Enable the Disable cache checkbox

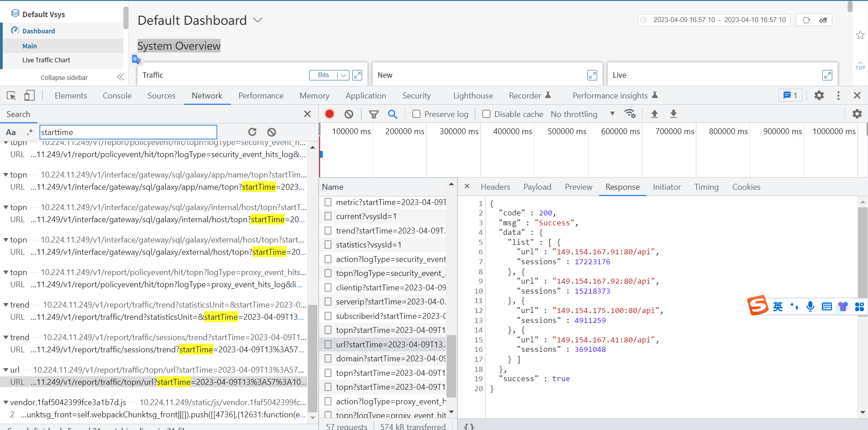(x=486, y=114)
